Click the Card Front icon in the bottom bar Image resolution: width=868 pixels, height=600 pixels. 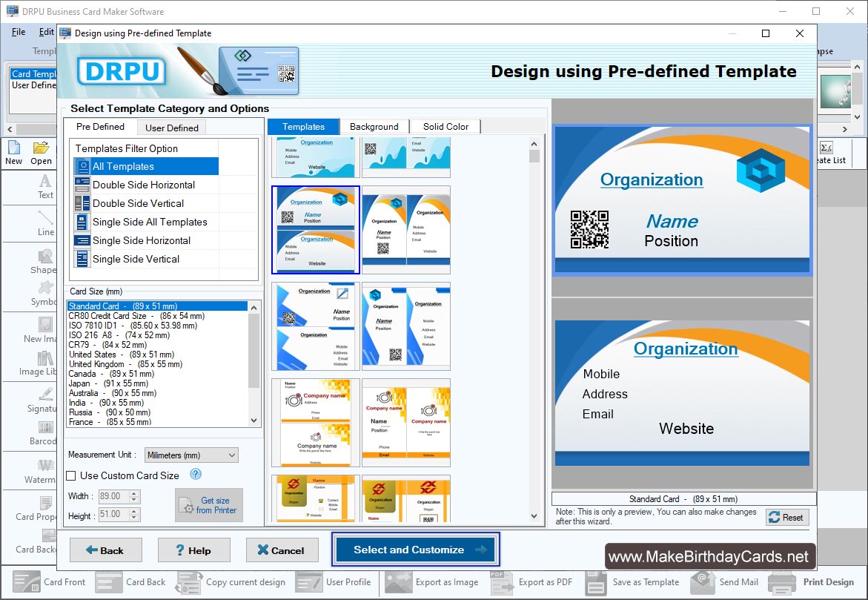point(26,582)
